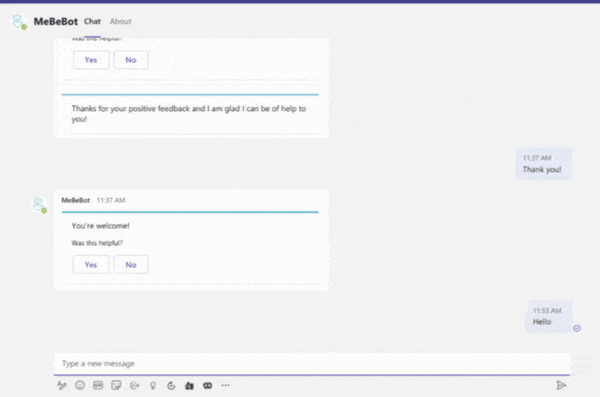Click the MeBeBot title in header
600x397 pixels.
[56, 21]
